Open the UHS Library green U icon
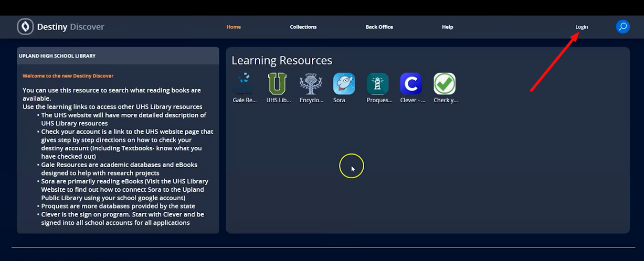Image resolution: width=644 pixels, height=261 pixels. pos(277,83)
